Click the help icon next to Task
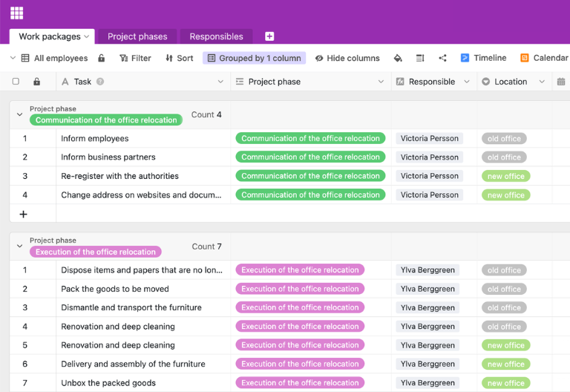 pyautogui.click(x=100, y=82)
